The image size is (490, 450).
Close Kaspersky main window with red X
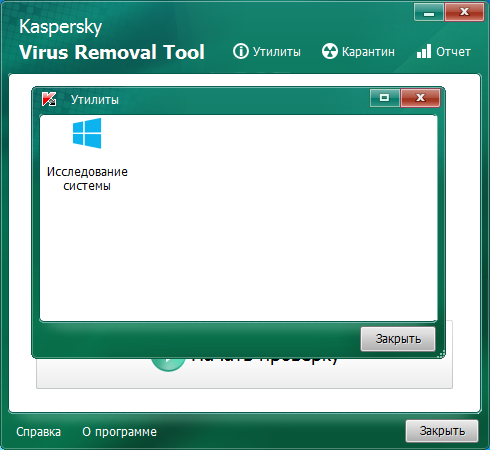[464, 13]
